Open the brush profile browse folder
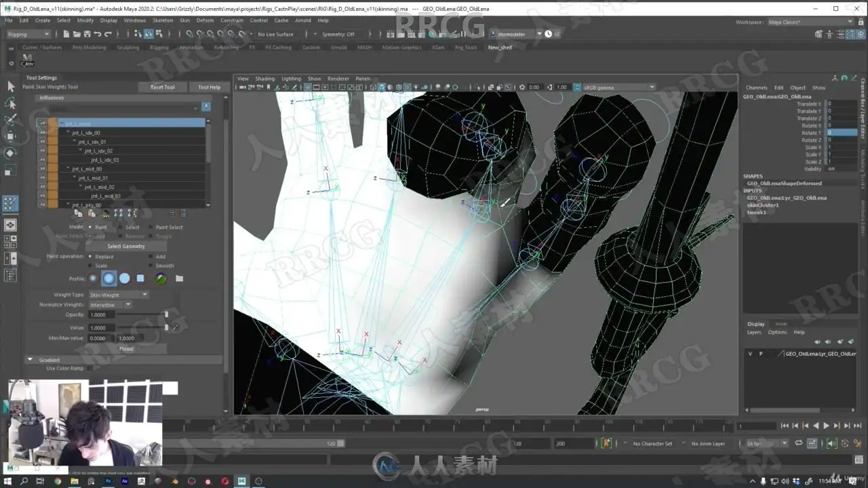 [179, 279]
